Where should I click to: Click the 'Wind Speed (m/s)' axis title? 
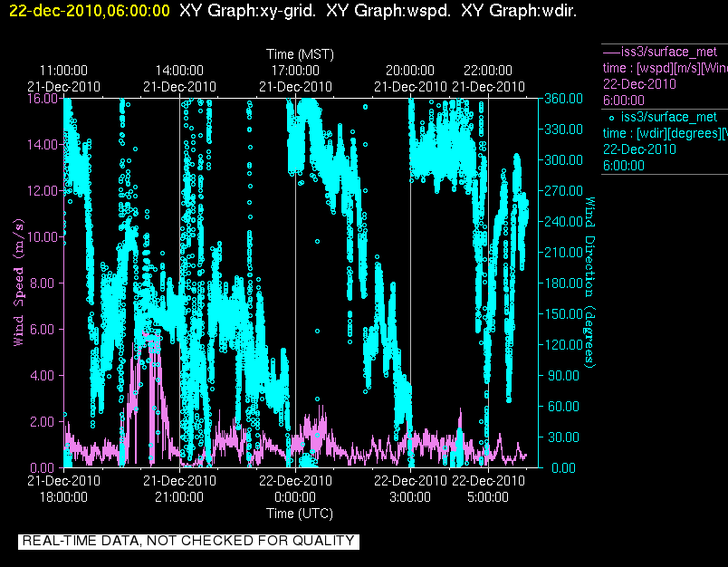pos(19,283)
